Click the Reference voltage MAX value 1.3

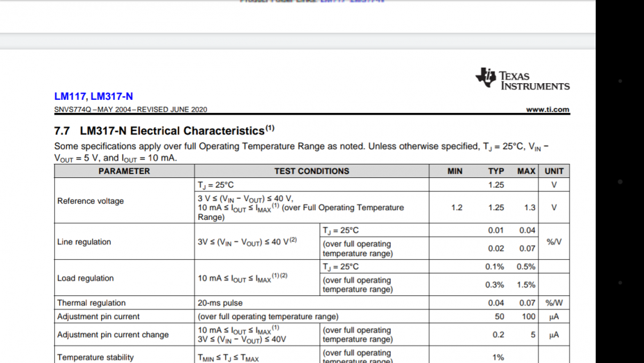pyautogui.click(x=530, y=208)
